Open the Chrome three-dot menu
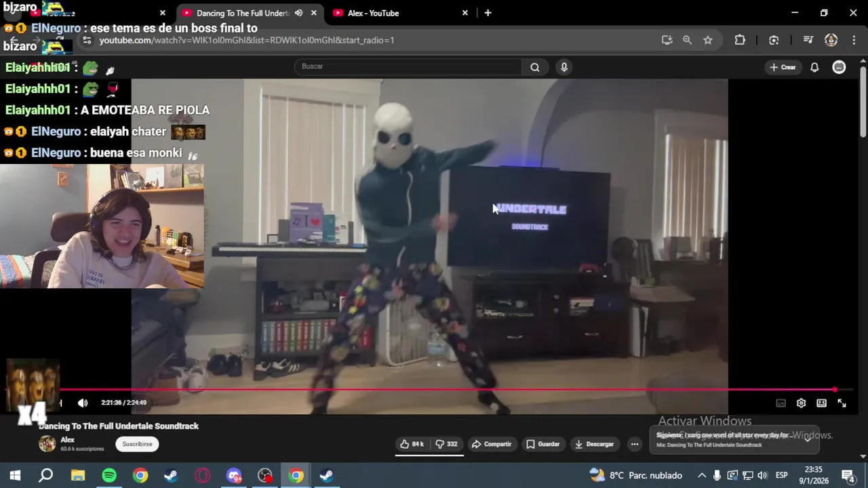This screenshot has width=868, height=488. tap(853, 40)
